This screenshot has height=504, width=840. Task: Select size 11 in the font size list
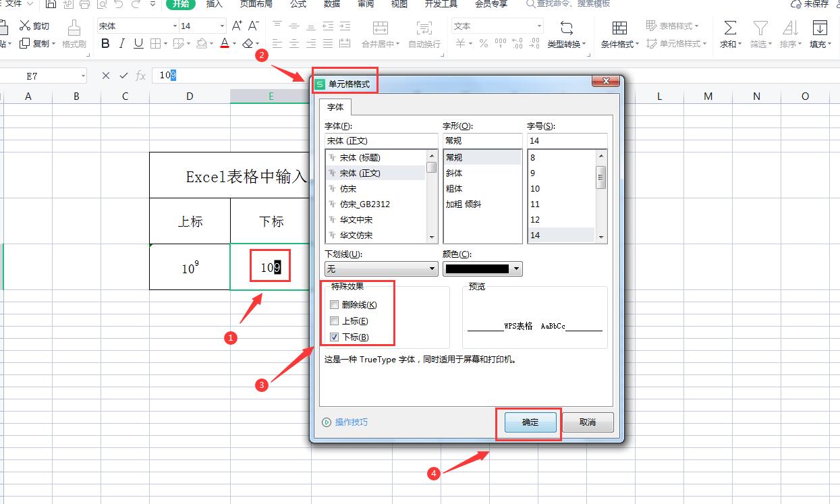561,204
